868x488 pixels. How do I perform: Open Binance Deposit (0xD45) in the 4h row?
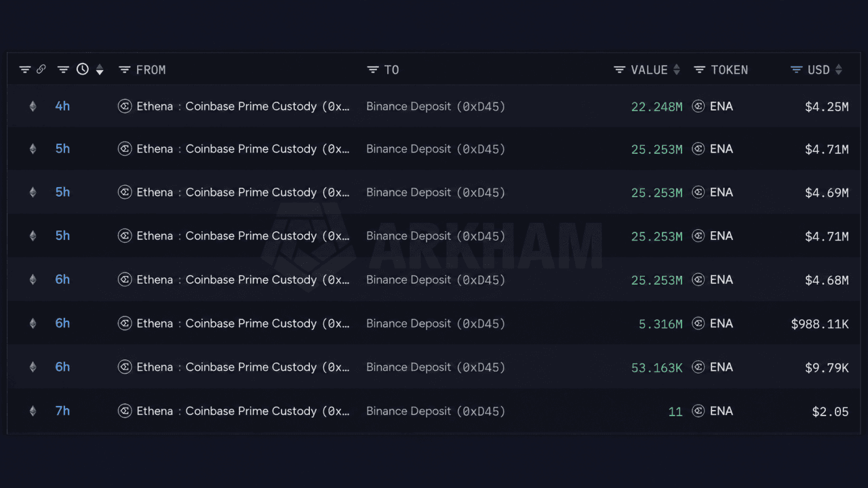pos(436,106)
